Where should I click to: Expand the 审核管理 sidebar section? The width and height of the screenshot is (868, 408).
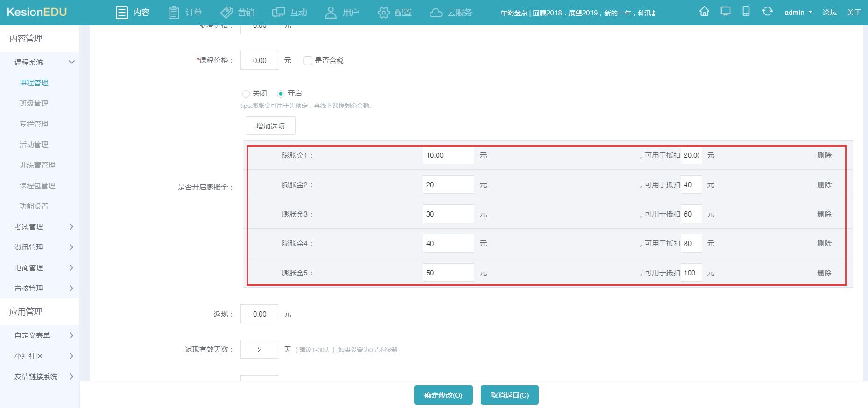coord(40,288)
